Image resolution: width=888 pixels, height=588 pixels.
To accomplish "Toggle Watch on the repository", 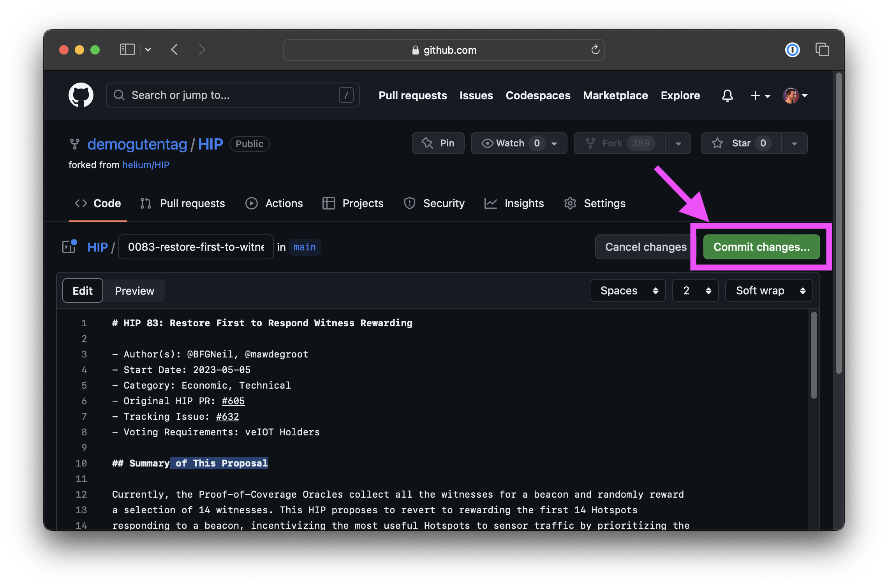I will point(510,143).
